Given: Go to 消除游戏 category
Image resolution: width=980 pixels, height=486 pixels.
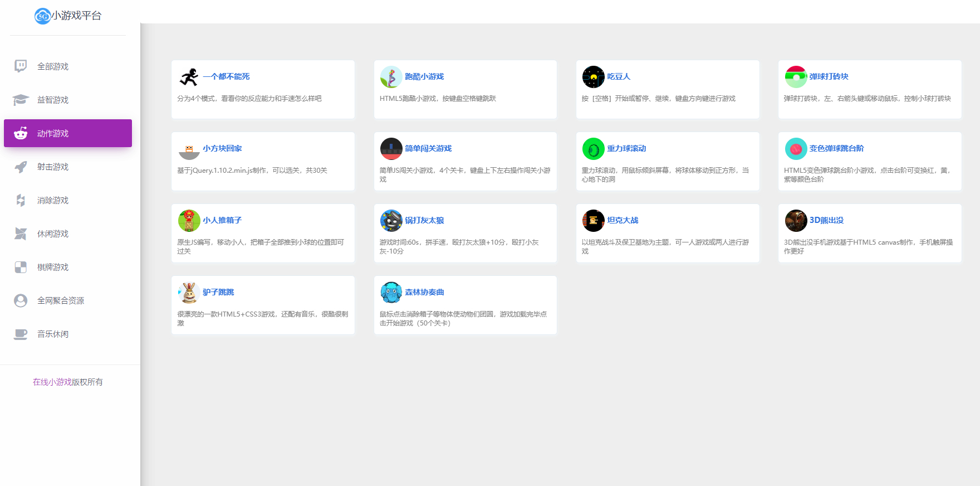Looking at the screenshot, I should click(x=68, y=200).
